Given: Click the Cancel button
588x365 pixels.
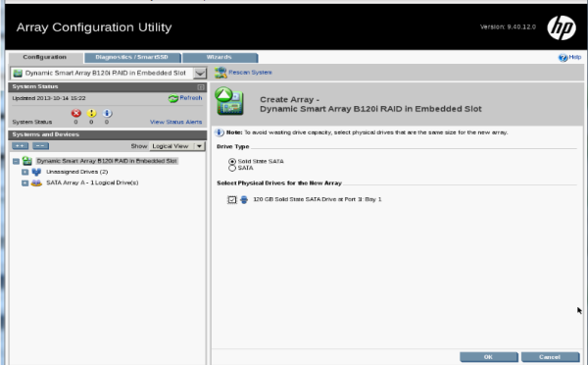Looking at the screenshot, I should [550, 357].
